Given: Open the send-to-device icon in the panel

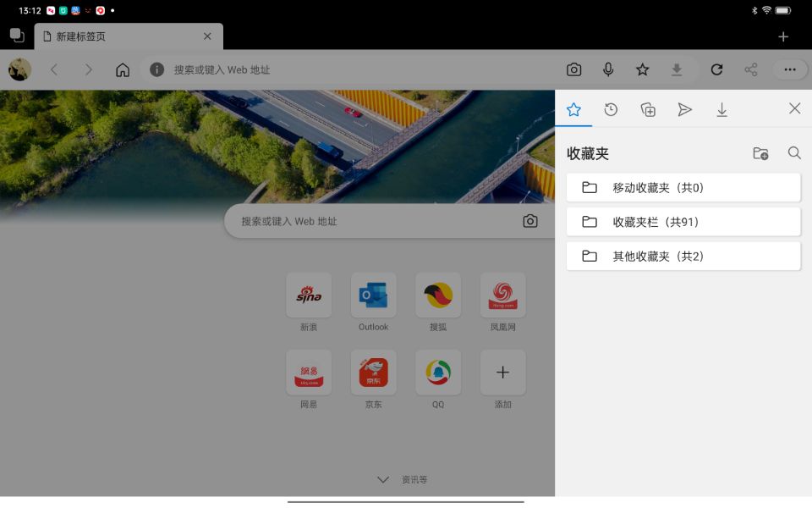Looking at the screenshot, I should click(685, 109).
